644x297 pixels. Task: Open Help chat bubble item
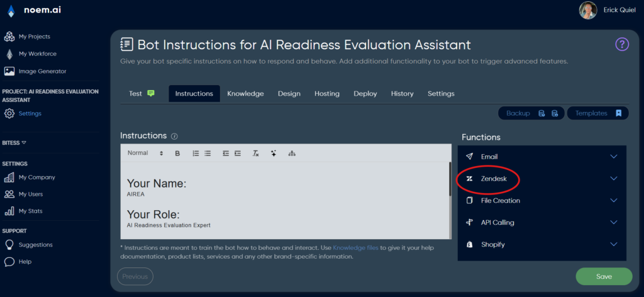point(18,262)
